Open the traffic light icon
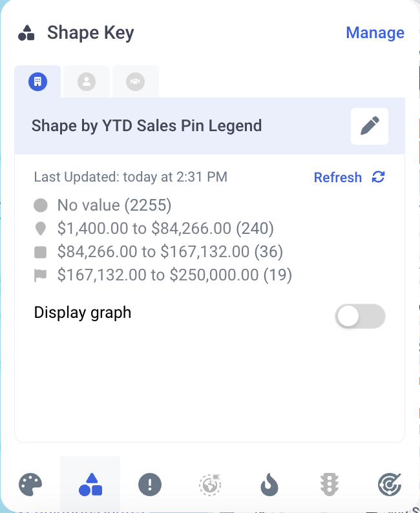Viewport: 420px width, 513px height. point(330,484)
